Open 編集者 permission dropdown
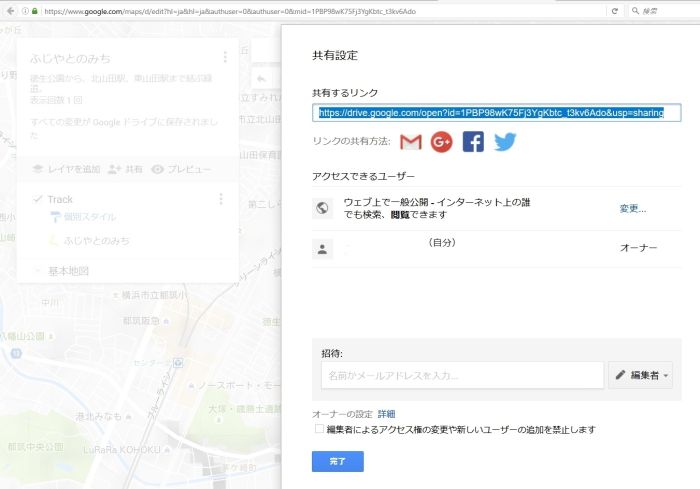 pos(641,375)
